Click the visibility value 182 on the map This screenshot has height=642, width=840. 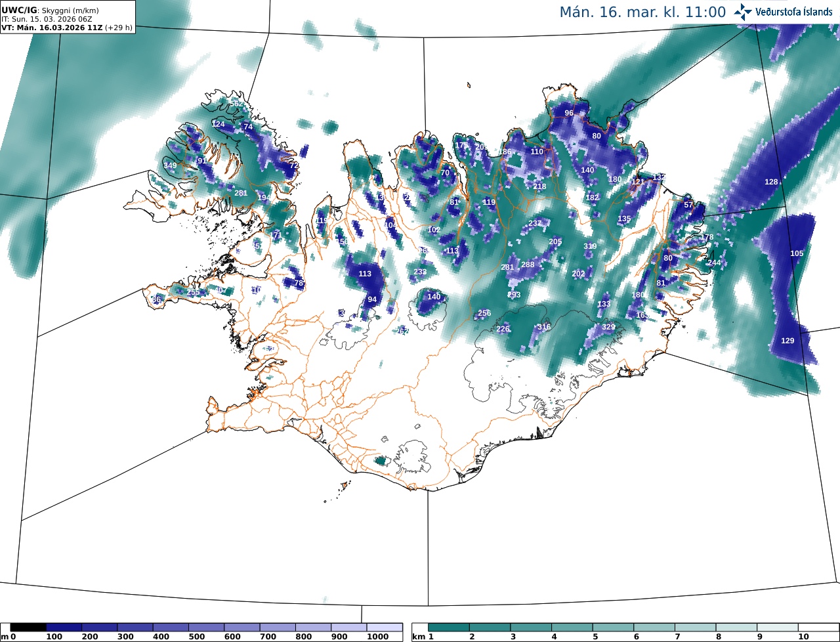(592, 198)
